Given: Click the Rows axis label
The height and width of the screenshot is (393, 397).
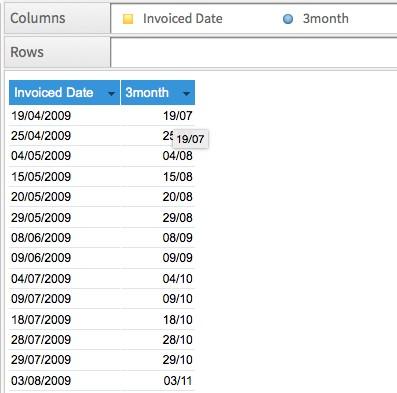Looking at the screenshot, I should tap(27, 52).
